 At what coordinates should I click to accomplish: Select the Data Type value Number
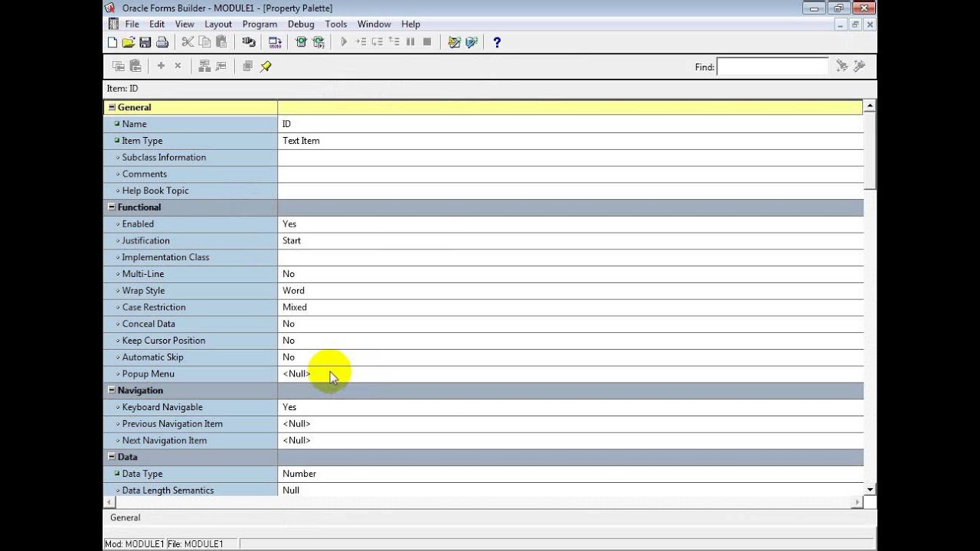point(299,474)
